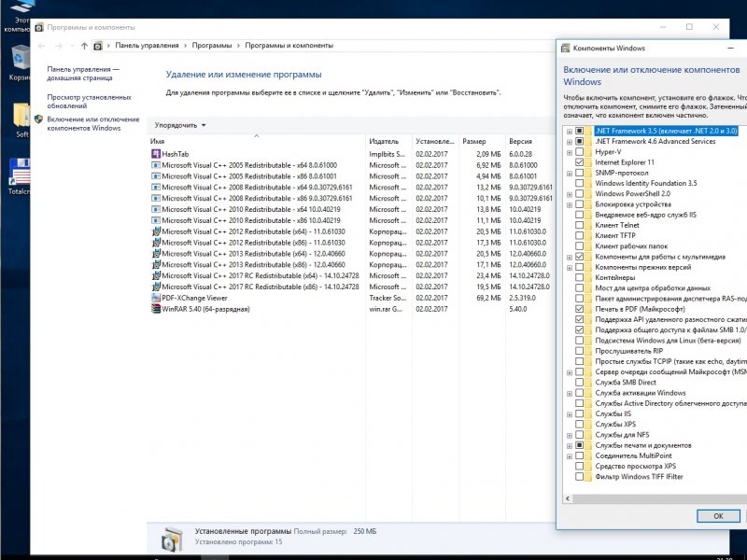Click Visual C++ 2008 x64 9.0.30729.6161 icon
The image size is (747, 560).
156,188
